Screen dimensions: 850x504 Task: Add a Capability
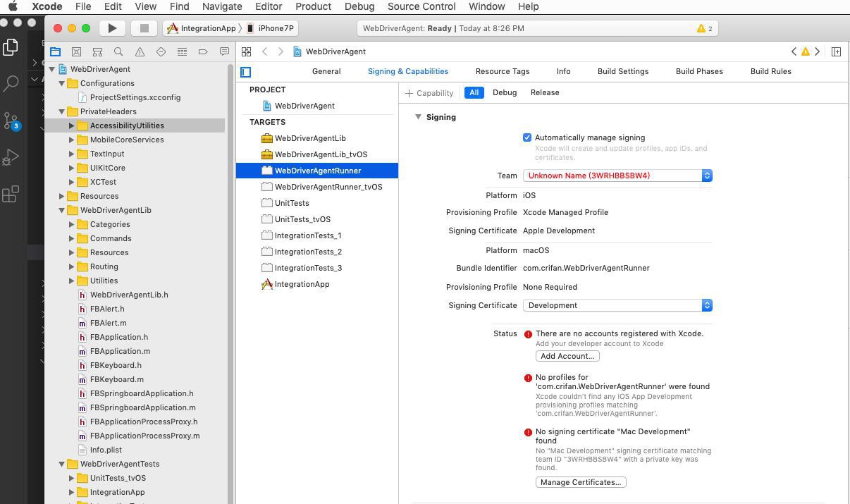click(429, 93)
